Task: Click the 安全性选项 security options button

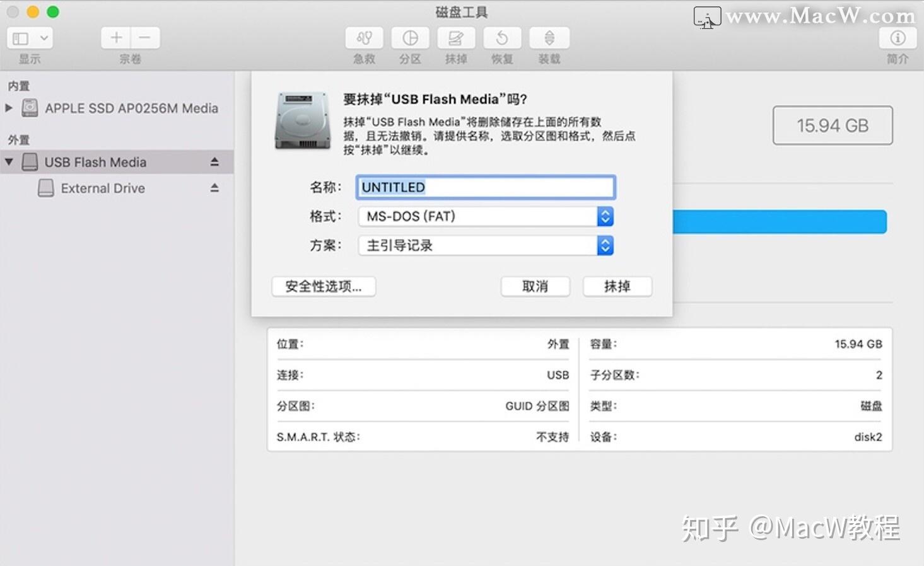Action: pyautogui.click(x=324, y=286)
